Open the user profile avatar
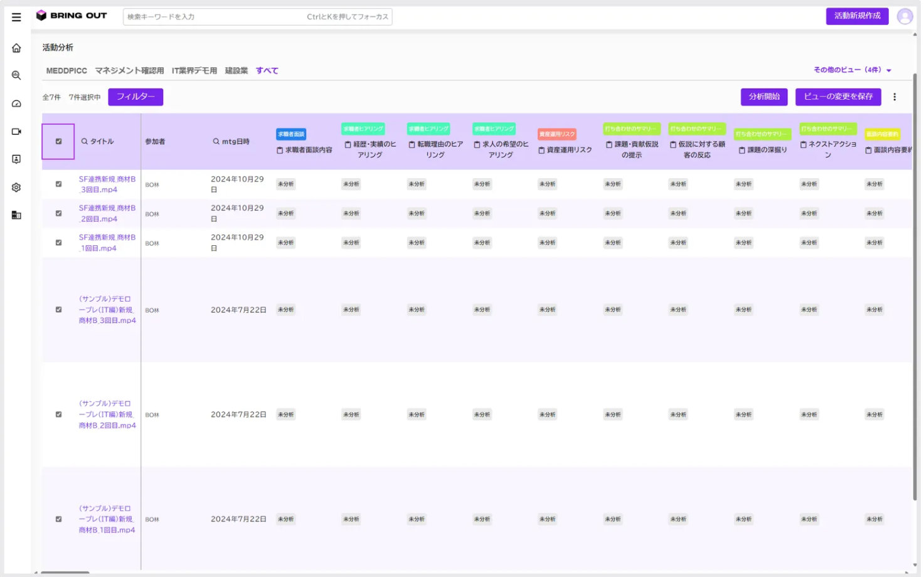This screenshot has height=577, width=924. click(x=904, y=16)
